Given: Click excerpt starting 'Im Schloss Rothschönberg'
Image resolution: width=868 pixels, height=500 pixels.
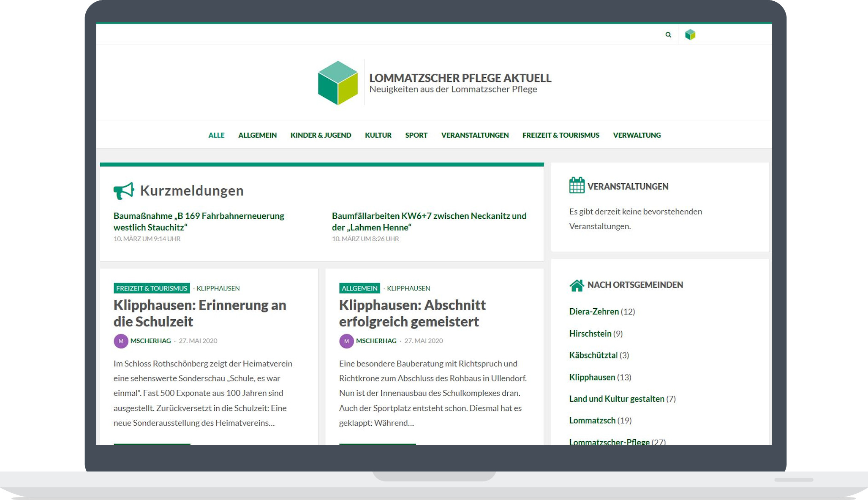Looking at the screenshot, I should [203, 393].
